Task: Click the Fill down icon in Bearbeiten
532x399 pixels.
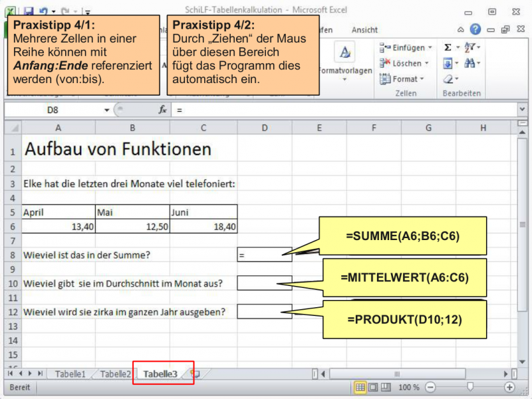Action: (x=448, y=62)
